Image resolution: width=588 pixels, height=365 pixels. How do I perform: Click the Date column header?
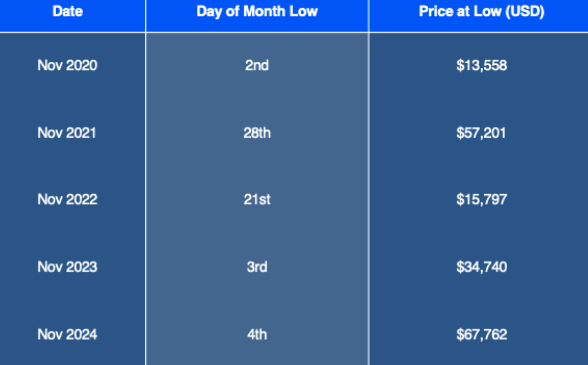coord(67,12)
